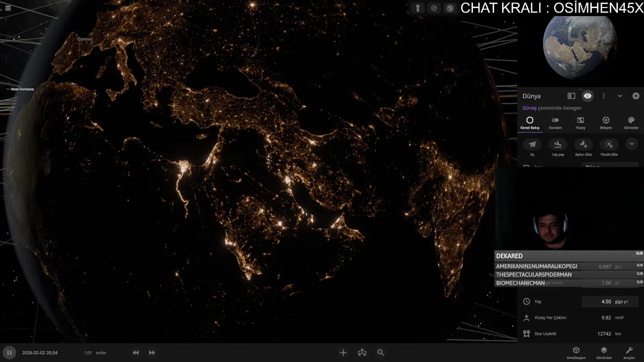Switch to the Yüzey tab

581,123
